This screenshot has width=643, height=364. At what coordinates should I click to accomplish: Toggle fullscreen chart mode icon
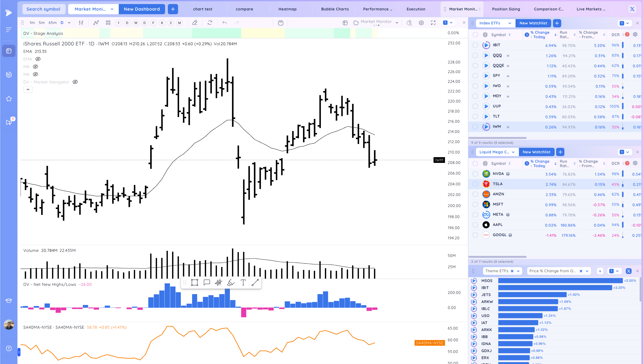coord(433,23)
